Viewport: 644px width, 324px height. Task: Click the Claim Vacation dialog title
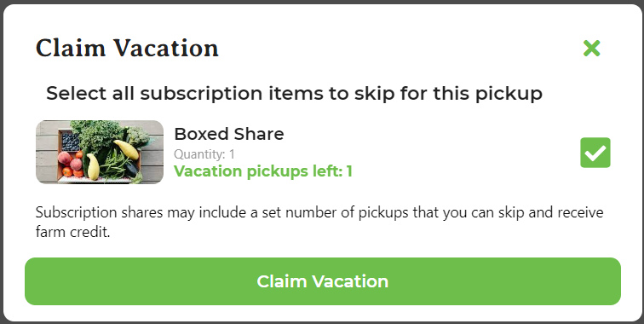pos(127,48)
